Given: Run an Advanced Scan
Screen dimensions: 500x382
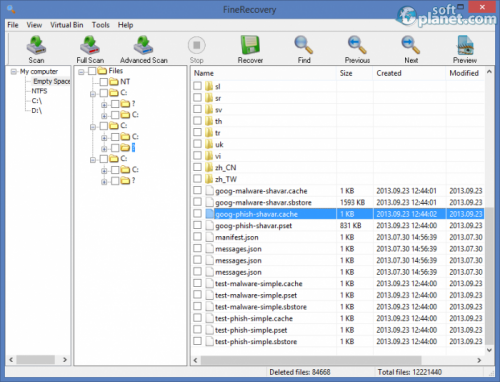Looking at the screenshot, I should pos(144,49).
